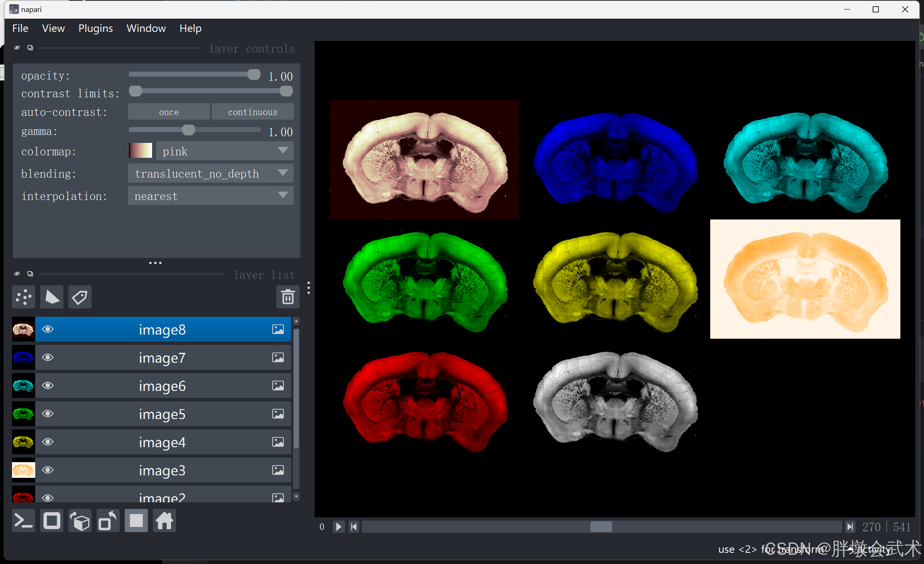Viewport: 924px width, 564px height.
Task: Open the Plugins menu
Action: click(95, 28)
